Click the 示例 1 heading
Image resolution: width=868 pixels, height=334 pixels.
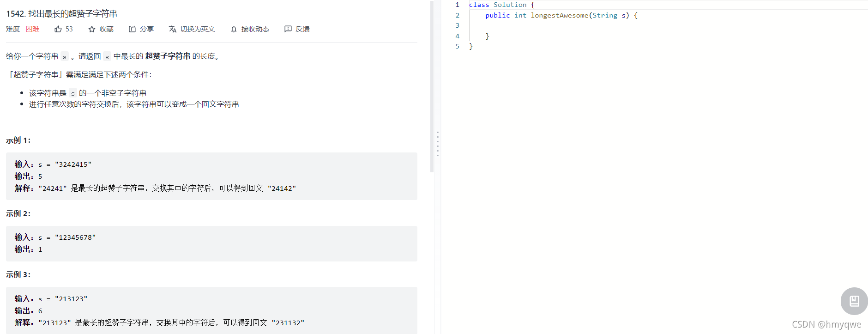pos(18,140)
